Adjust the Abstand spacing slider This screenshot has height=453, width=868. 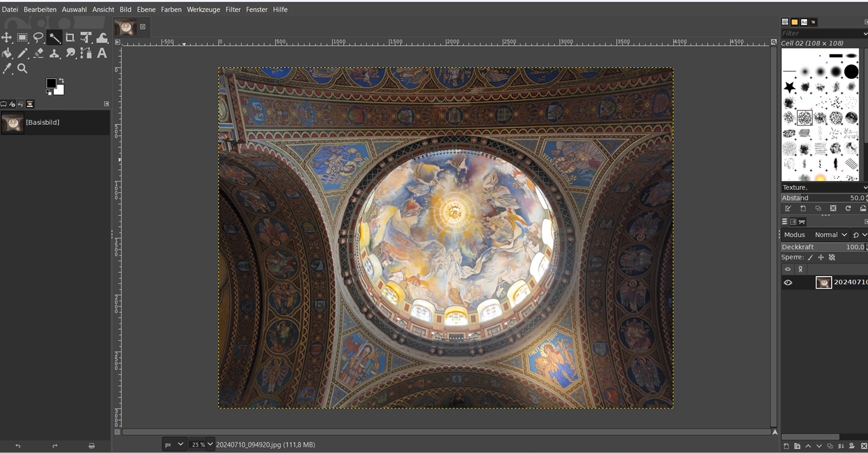pos(825,198)
